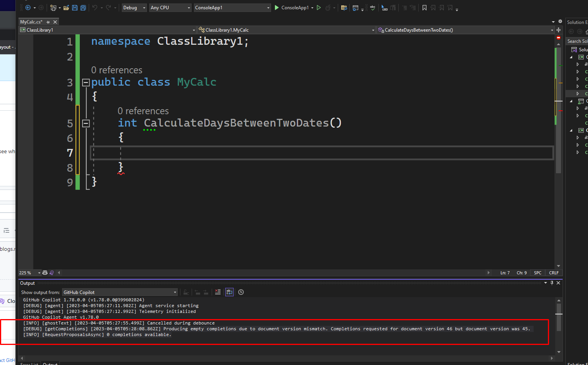Click Start Without Debugging outline play icon
The height and width of the screenshot is (365, 588).
(x=319, y=8)
